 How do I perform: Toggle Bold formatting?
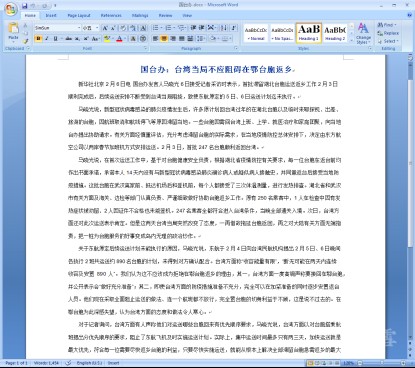tap(38, 39)
